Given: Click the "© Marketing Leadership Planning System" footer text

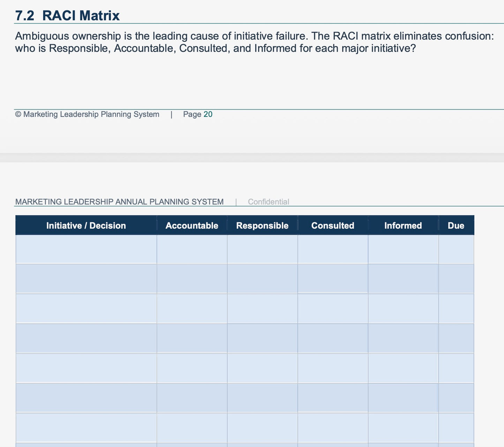Looking at the screenshot, I should coord(87,114).
